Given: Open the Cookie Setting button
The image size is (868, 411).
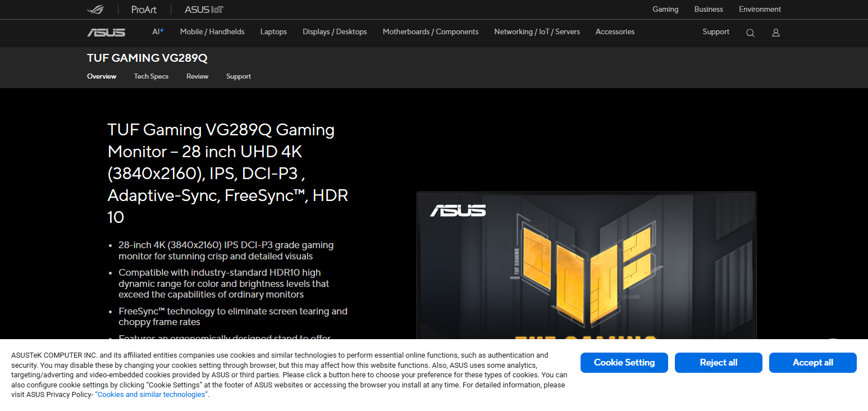Looking at the screenshot, I should tap(624, 363).
